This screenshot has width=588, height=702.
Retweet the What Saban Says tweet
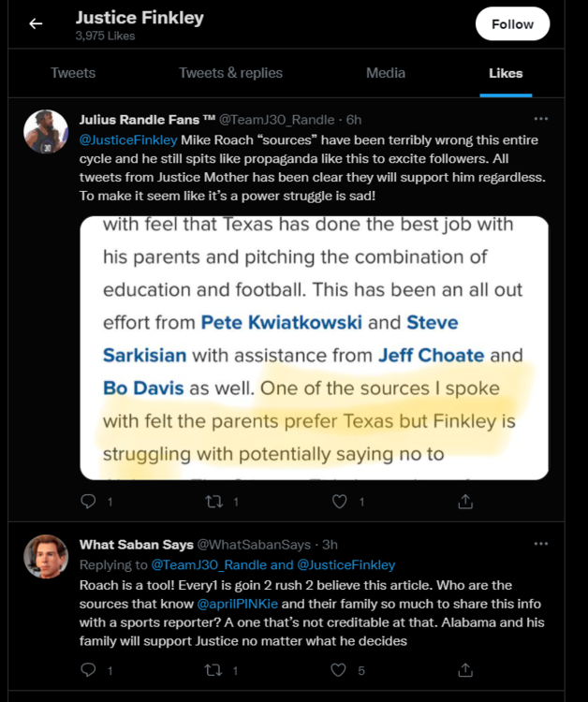(x=213, y=670)
